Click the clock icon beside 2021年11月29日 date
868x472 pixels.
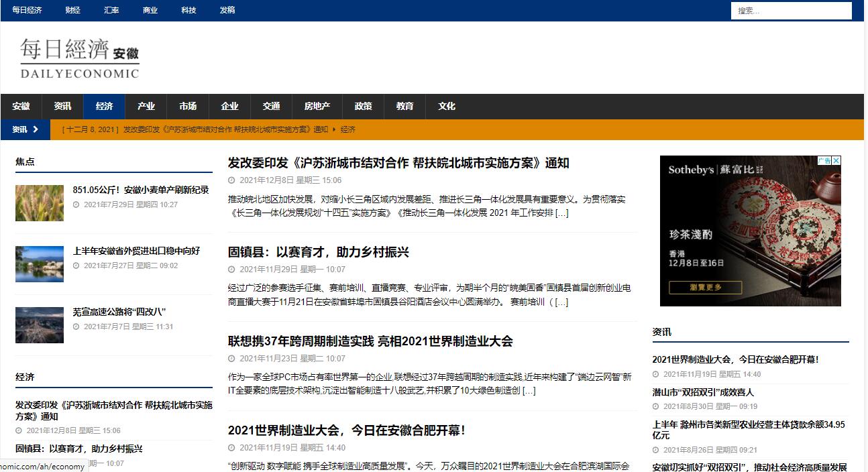(231, 270)
